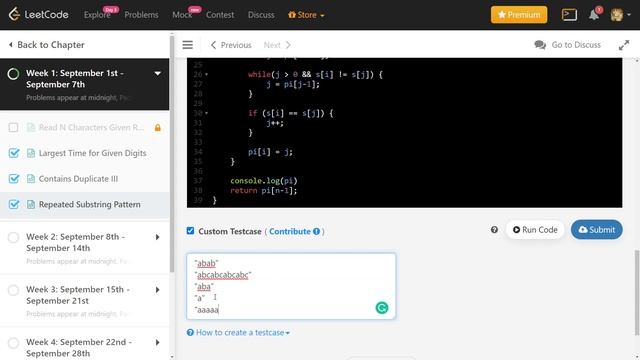640x360 pixels.
Task: Click the Grammarly icon in testcase box
Action: [x=382, y=308]
